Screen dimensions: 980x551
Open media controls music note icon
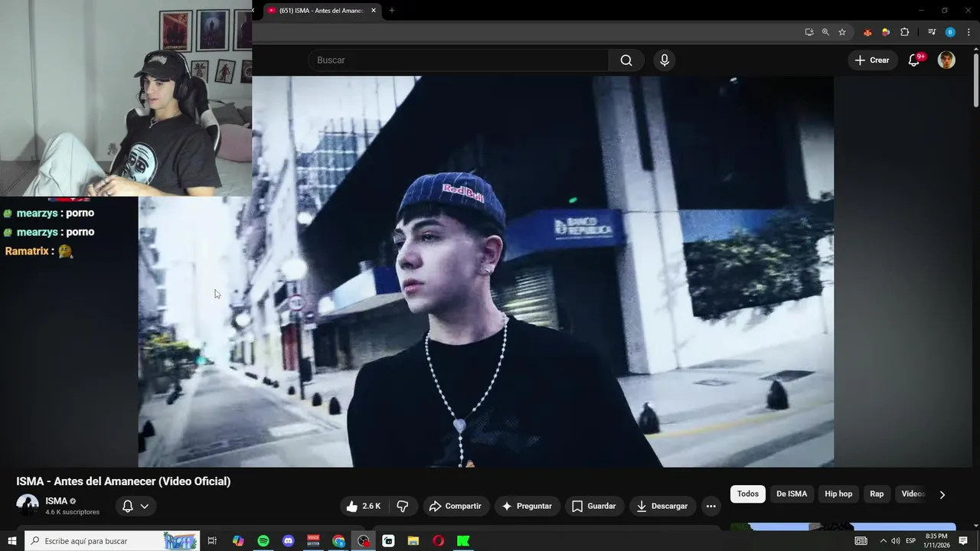[x=932, y=32]
